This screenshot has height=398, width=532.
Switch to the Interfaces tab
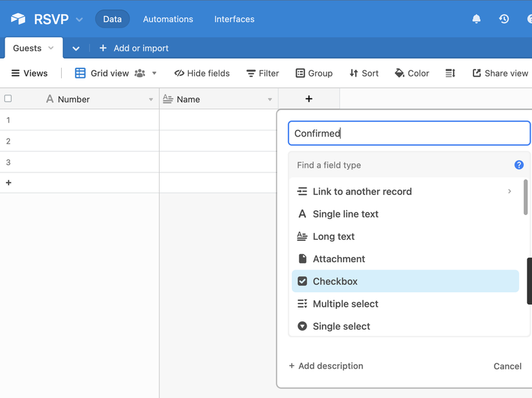(x=235, y=19)
